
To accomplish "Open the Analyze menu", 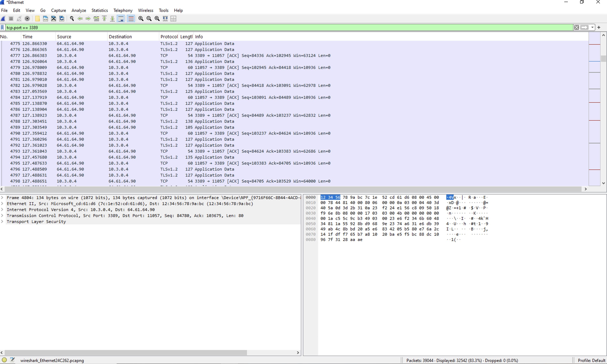I will pos(79,10).
